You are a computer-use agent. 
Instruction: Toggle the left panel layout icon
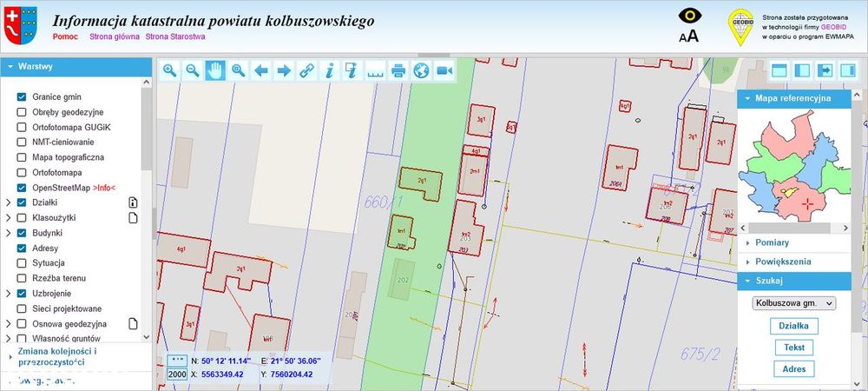[x=802, y=70]
